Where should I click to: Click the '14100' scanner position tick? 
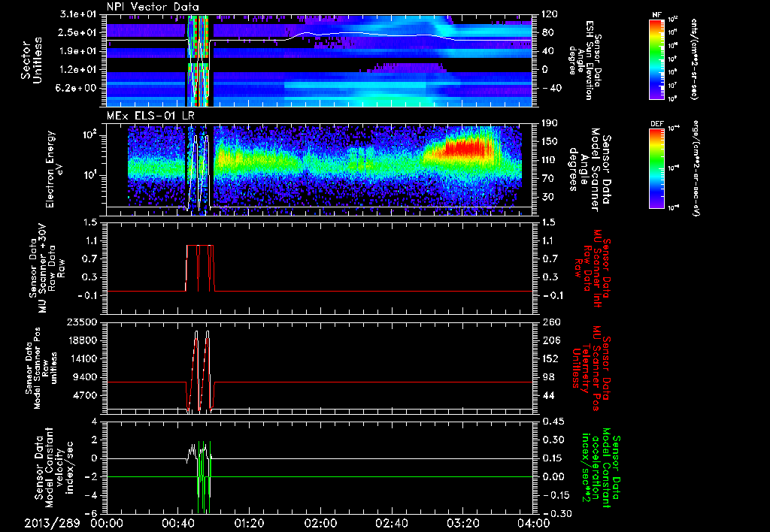(84, 358)
